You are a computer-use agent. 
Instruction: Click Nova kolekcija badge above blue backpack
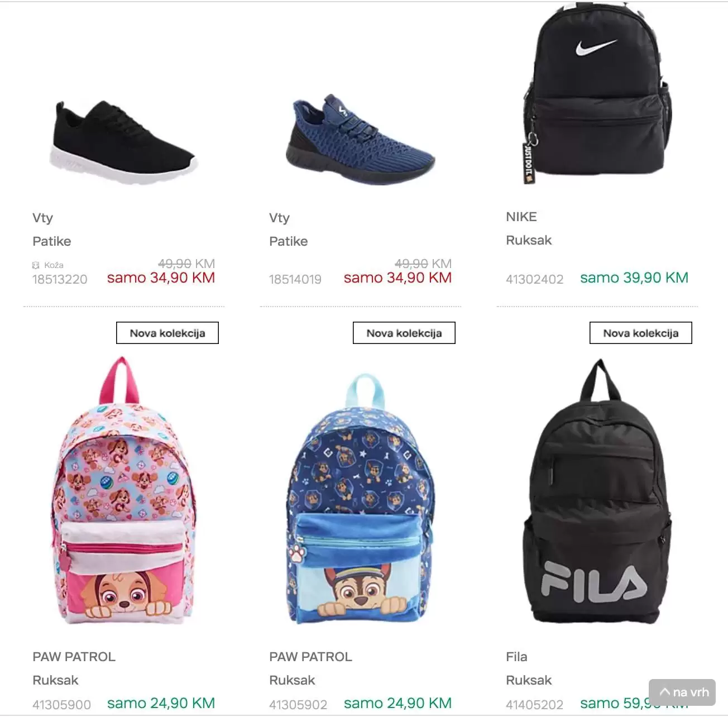point(404,333)
